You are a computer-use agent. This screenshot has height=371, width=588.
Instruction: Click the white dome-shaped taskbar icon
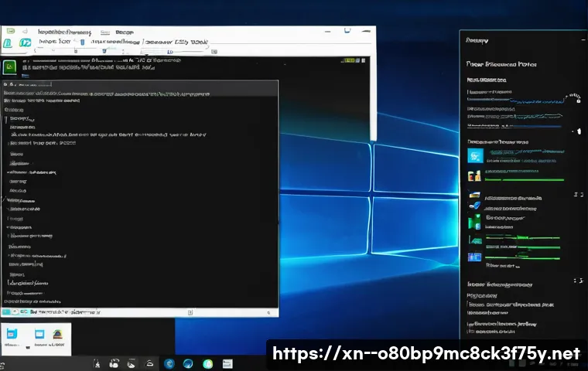coord(149,363)
